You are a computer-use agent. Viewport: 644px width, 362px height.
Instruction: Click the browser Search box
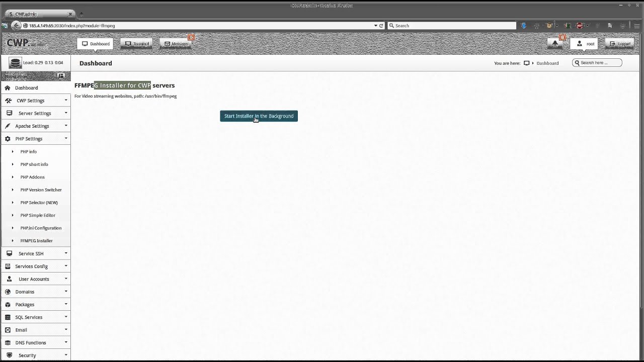[452, 26]
